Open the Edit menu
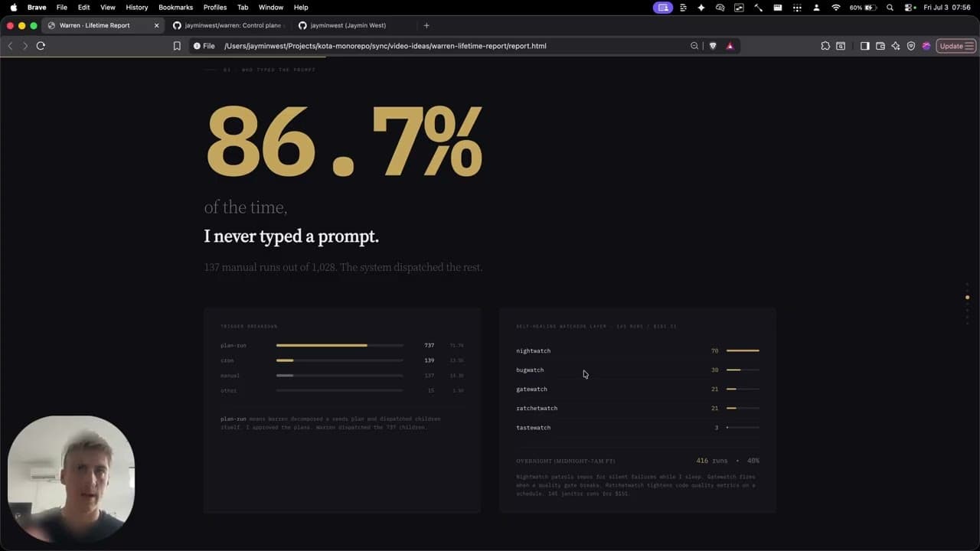Image resolution: width=980 pixels, height=551 pixels. (83, 7)
